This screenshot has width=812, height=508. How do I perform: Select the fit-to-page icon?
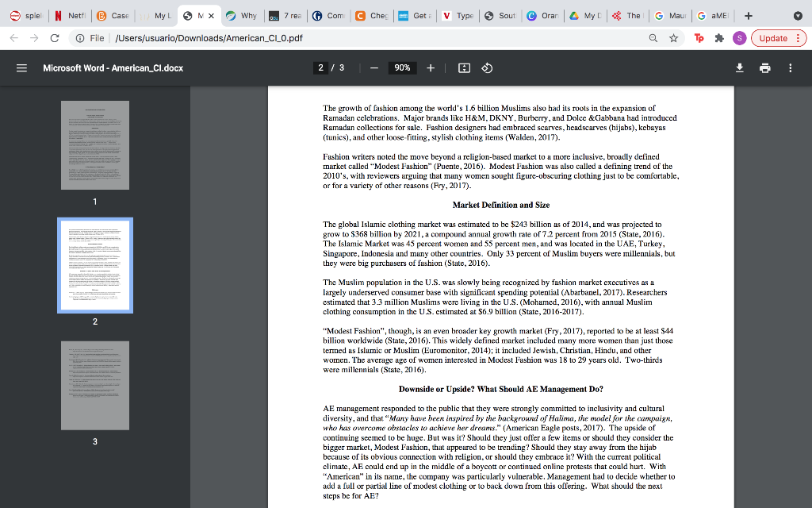click(464, 67)
